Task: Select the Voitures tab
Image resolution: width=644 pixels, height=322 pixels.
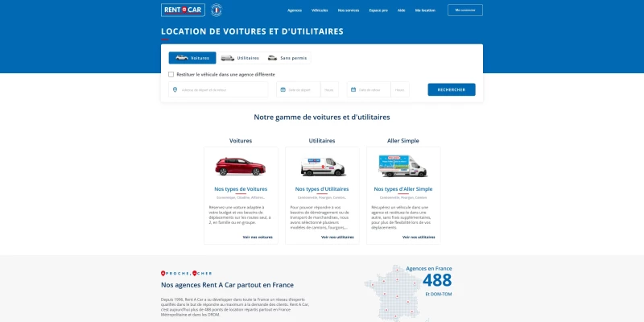Action: pyautogui.click(x=192, y=58)
